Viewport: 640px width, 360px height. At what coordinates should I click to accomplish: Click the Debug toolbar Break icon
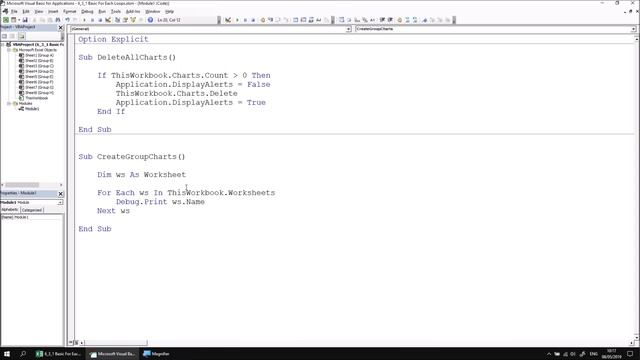[x=245, y=20]
